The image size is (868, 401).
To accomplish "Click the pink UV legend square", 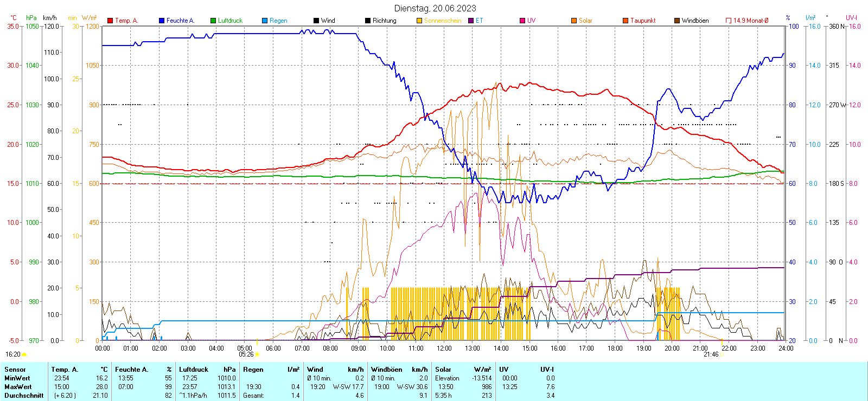I will 522,21.
